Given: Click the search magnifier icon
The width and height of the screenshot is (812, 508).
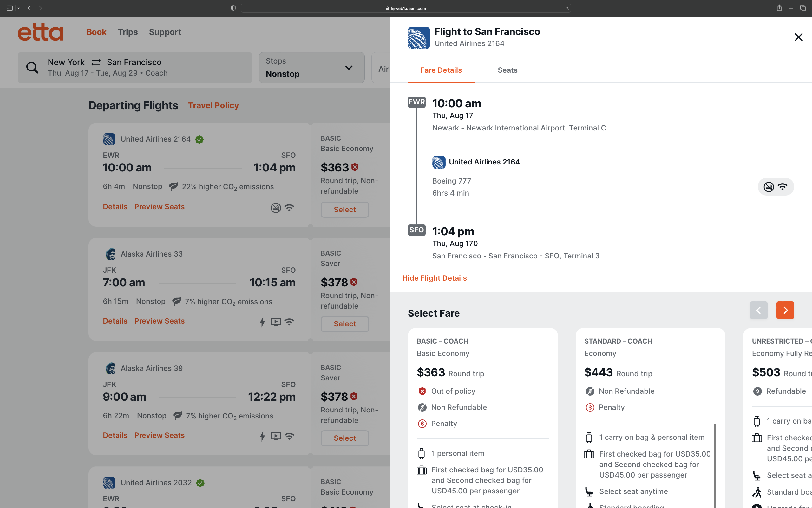Looking at the screenshot, I should (32, 68).
